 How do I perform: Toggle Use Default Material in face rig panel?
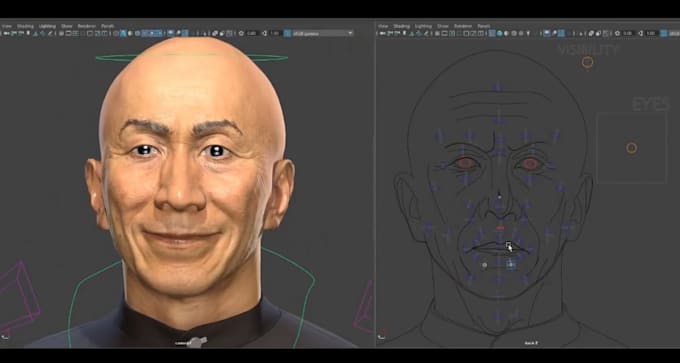507,33
